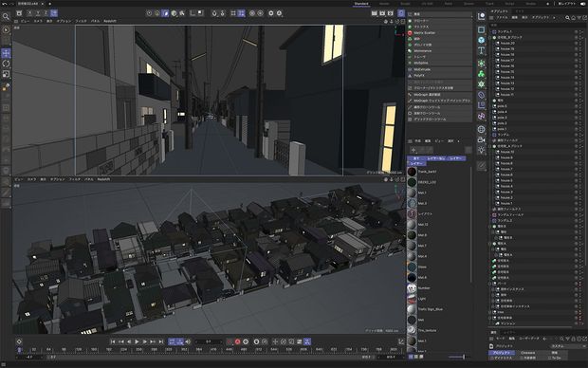Toggle timeline sound playback icon
This screenshot has height=368, width=588.
coord(188,341)
